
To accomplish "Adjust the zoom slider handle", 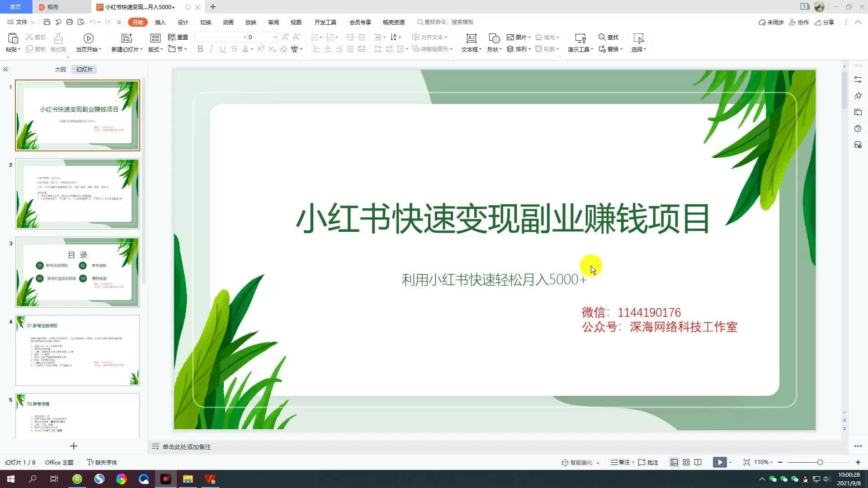I will click(820, 462).
